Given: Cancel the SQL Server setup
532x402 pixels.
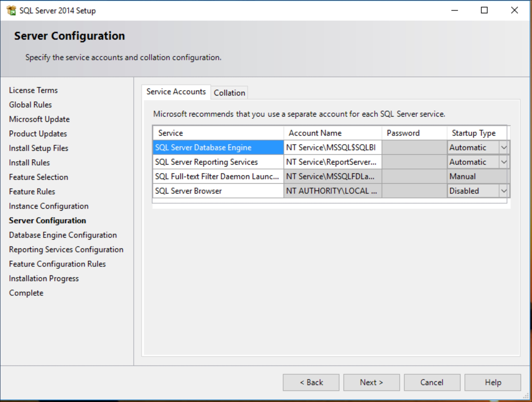Looking at the screenshot, I should (x=432, y=382).
